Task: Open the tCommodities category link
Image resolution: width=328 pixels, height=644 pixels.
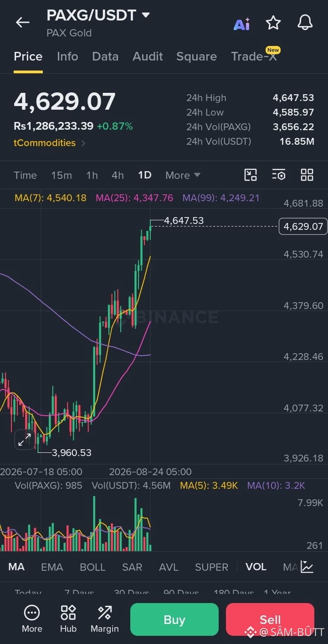Action: coord(49,143)
